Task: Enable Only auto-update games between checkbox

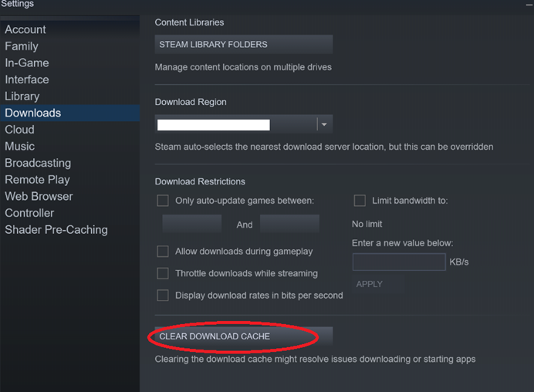Action: coord(163,201)
